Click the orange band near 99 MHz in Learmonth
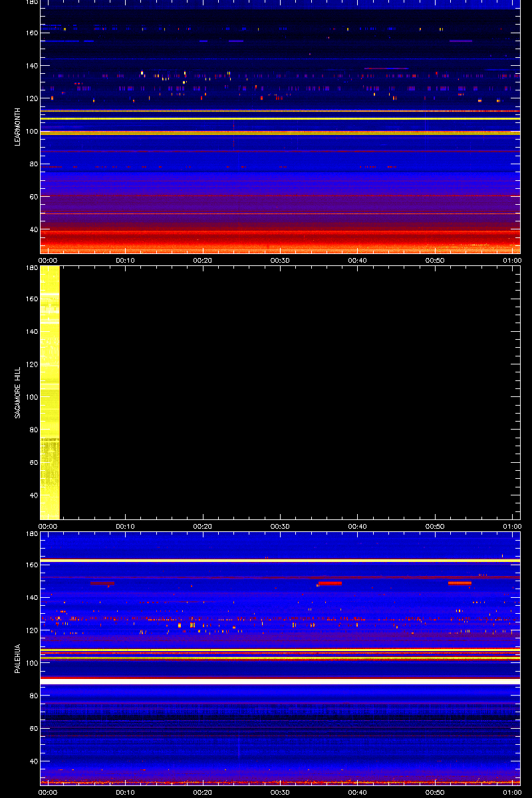Screen dimensions: 532x798 pyautogui.click(x=280, y=133)
